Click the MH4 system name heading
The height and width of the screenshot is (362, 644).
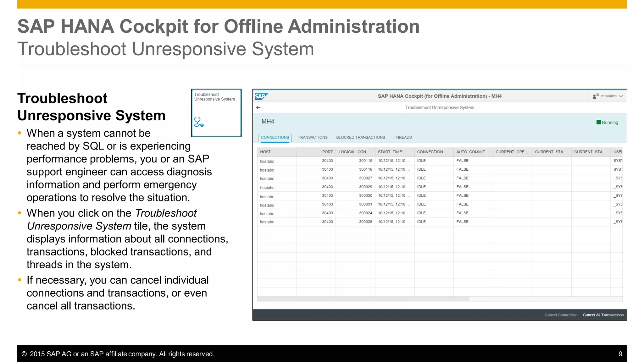point(268,122)
